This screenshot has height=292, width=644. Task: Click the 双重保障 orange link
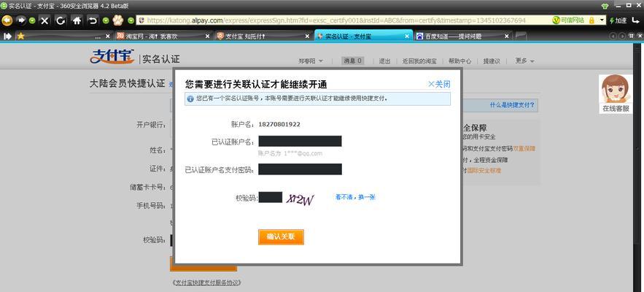click(x=524, y=148)
